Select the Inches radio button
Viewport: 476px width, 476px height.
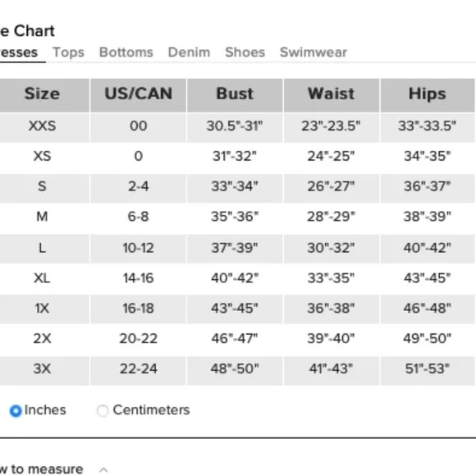click(x=16, y=410)
